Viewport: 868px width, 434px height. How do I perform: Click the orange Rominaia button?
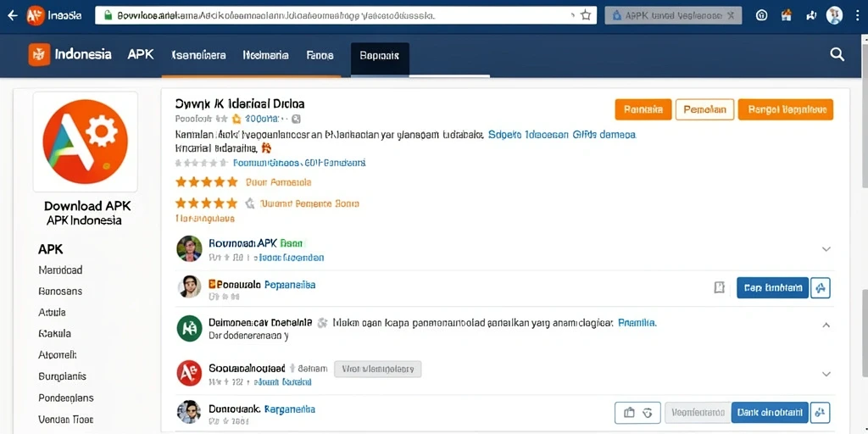pos(643,109)
